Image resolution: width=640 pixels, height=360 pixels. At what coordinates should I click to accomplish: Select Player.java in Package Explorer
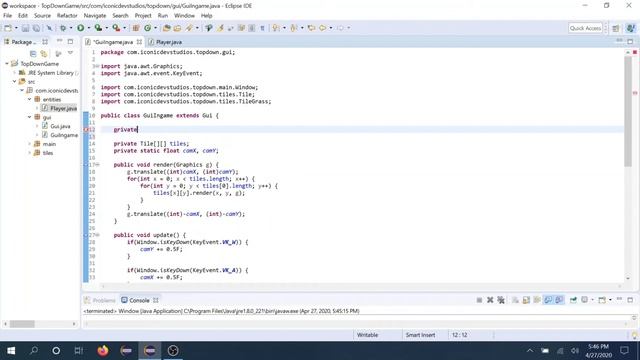point(63,109)
